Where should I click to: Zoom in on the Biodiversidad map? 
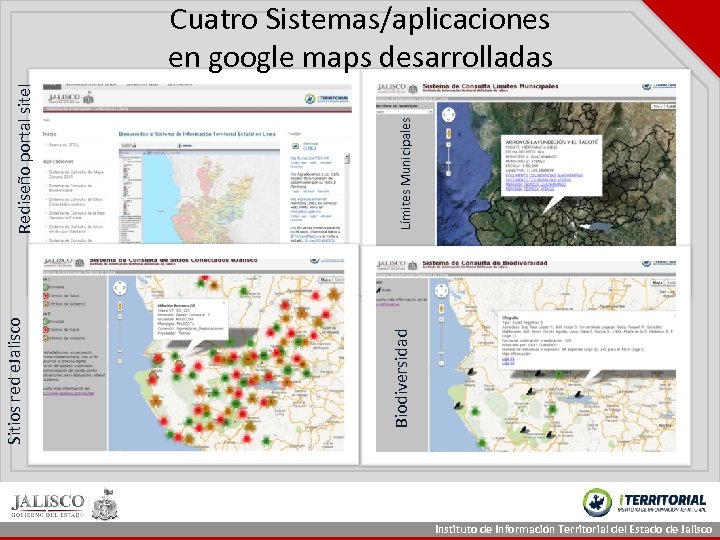point(441,320)
